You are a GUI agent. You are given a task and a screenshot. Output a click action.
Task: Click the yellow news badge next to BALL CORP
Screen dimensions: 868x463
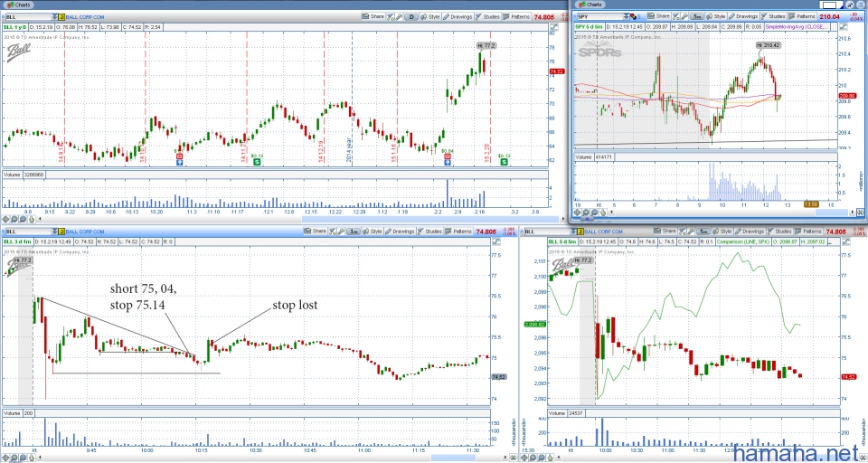[x=61, y=17]
